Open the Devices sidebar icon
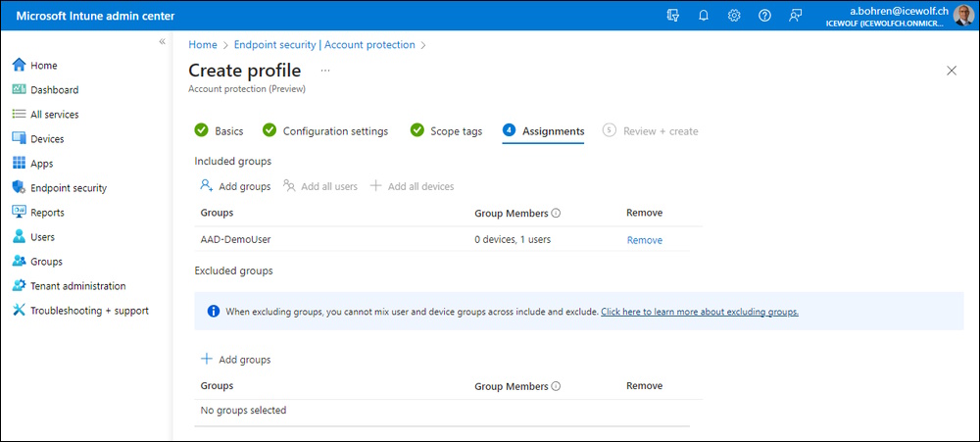Screen dimensions: 980x442 [x=19, y=139]
